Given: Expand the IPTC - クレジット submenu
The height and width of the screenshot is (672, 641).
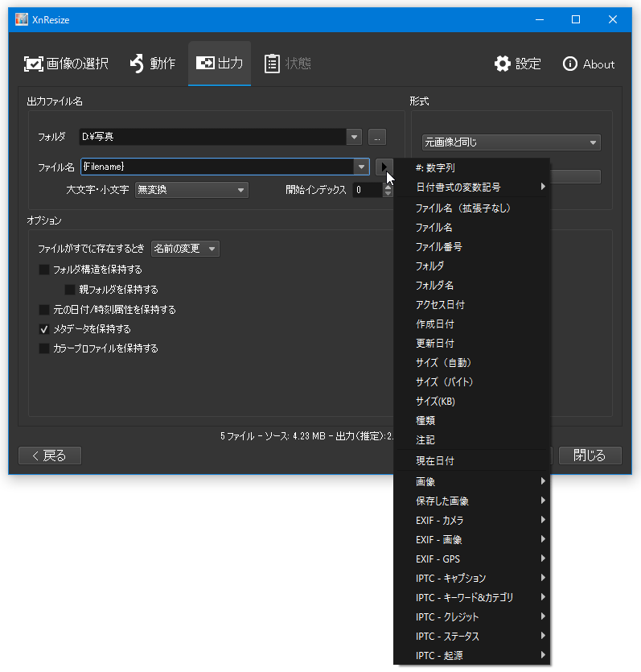Looking at the screenshot, I should click(471, 616).
